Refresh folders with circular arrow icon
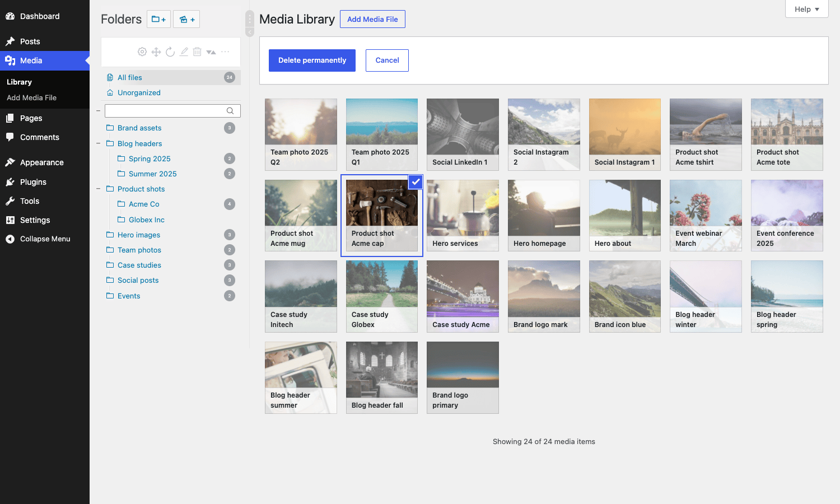 click(x=170, y=52)
